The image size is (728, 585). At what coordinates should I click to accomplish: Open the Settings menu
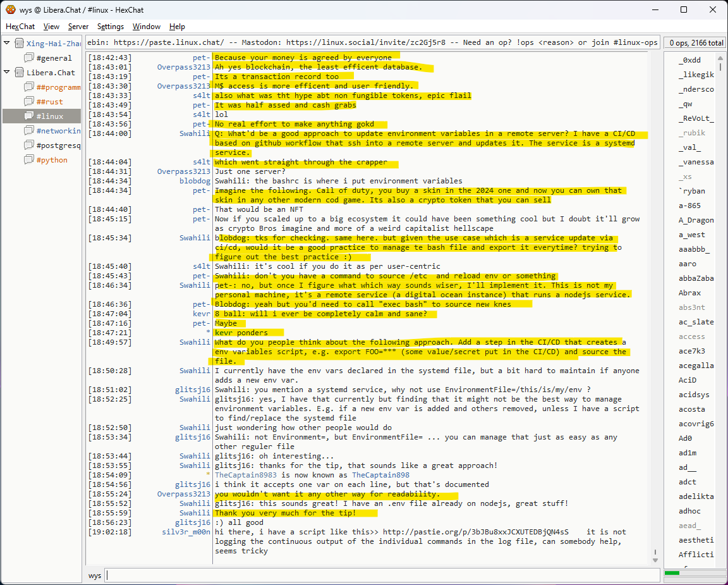(x=111, y=27)
